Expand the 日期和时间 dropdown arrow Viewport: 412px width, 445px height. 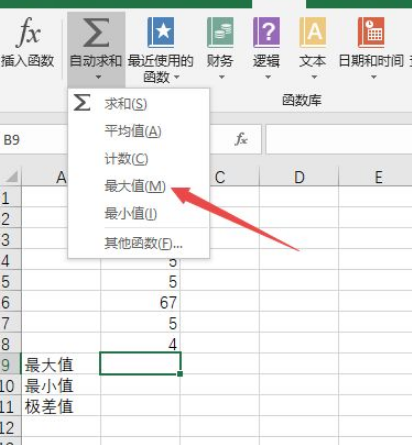[x=374, y=77]
